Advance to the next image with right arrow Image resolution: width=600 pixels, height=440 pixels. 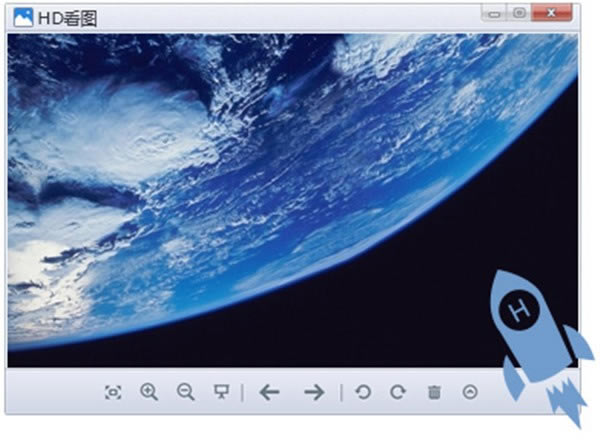[x=315, y=392]
